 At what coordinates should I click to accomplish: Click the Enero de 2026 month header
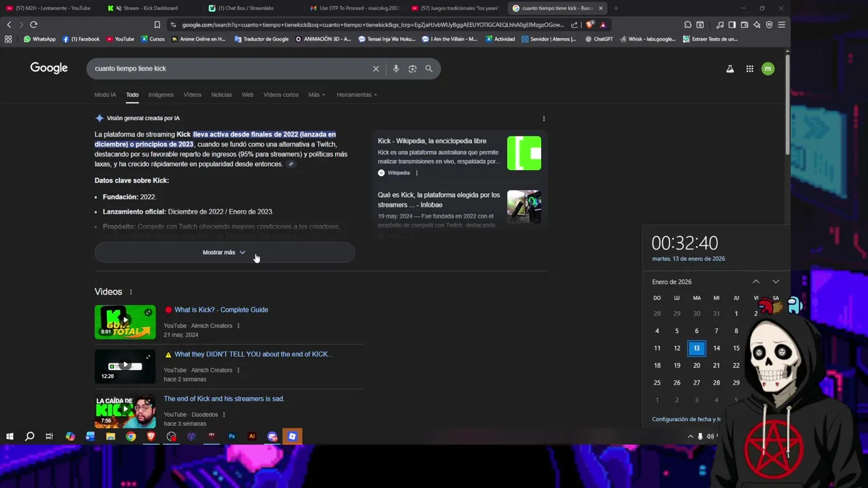coord(672,282)
